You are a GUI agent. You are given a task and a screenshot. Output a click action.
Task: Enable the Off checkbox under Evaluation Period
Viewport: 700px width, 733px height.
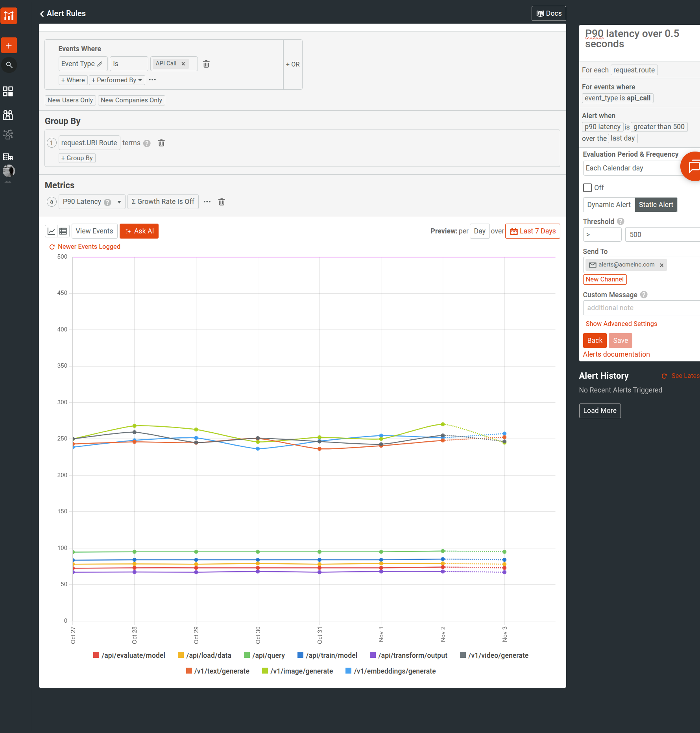[x=587, y=188]
